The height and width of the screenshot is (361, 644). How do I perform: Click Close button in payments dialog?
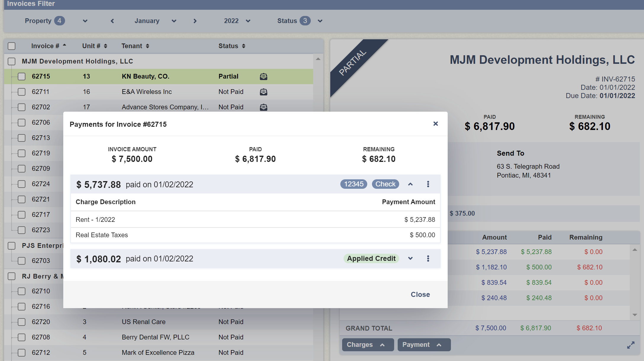point(420,295)
